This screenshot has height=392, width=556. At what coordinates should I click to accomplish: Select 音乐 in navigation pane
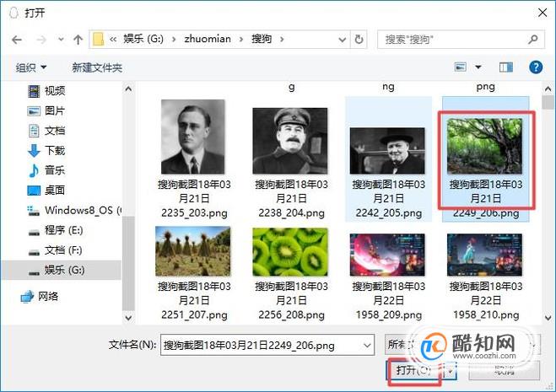(55, 170)
